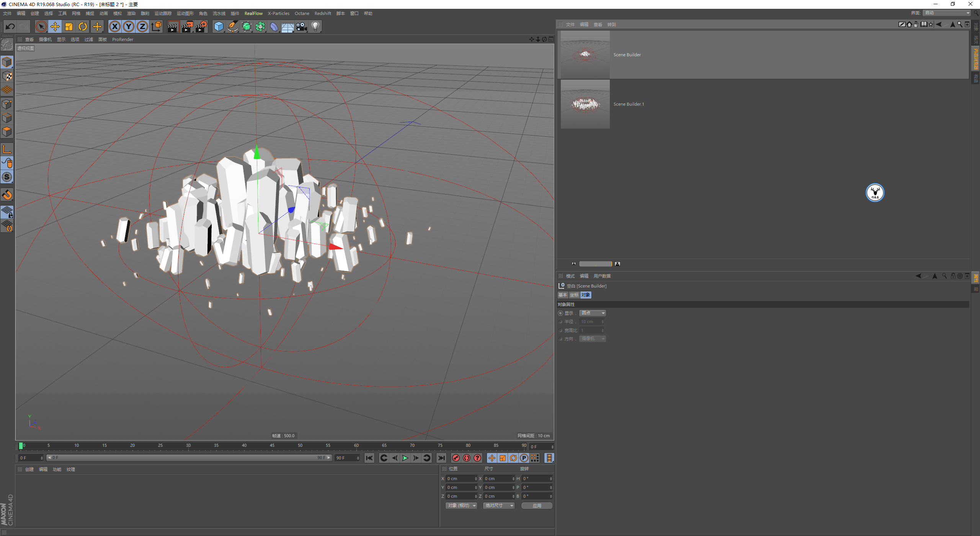
Task: Open the 绝对尺寸 size mode dropdown
Action: 499,505
